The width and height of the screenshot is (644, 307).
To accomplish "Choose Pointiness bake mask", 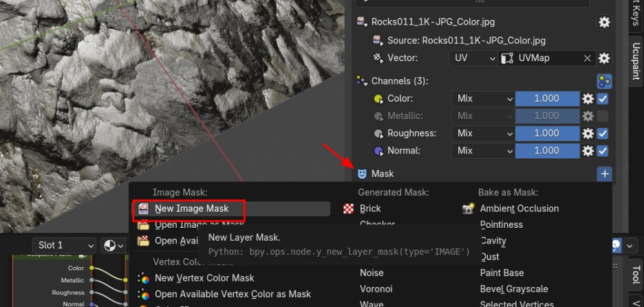I will 501,225.
